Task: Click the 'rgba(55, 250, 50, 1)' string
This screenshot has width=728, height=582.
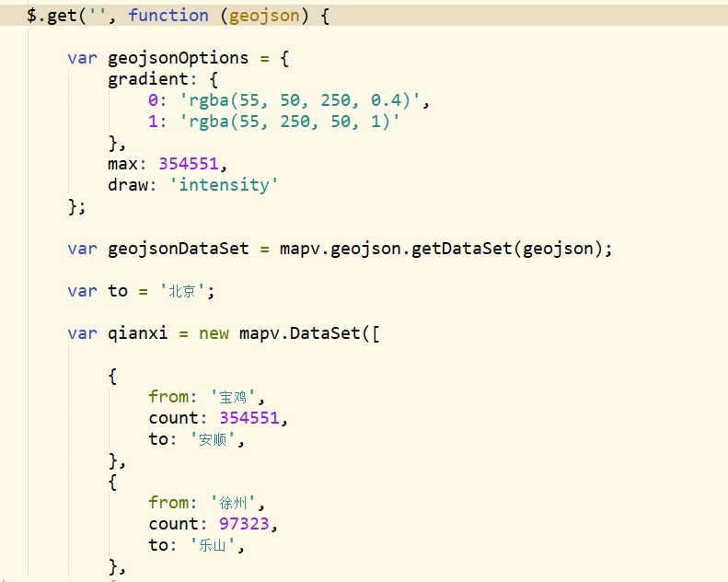Action: [x=289, y=122]
